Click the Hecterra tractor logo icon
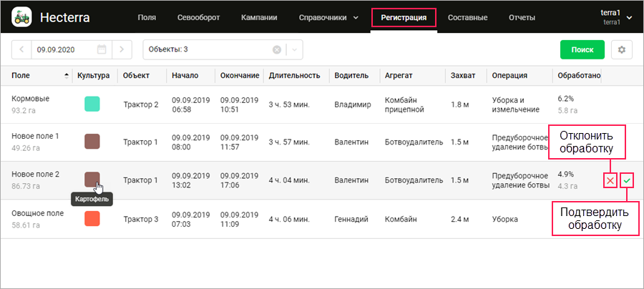 pyautogui.click(x=21, y=18)
